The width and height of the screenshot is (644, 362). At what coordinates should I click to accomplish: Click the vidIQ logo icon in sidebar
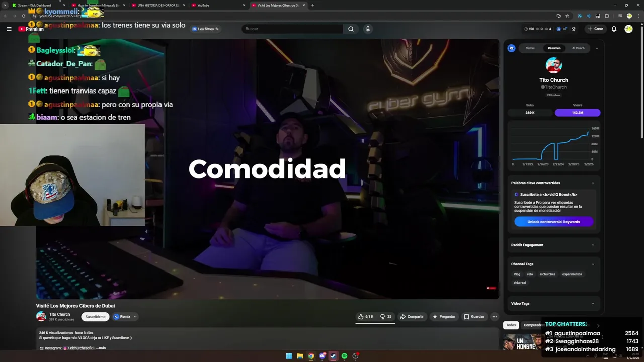(x=511, y=48)
